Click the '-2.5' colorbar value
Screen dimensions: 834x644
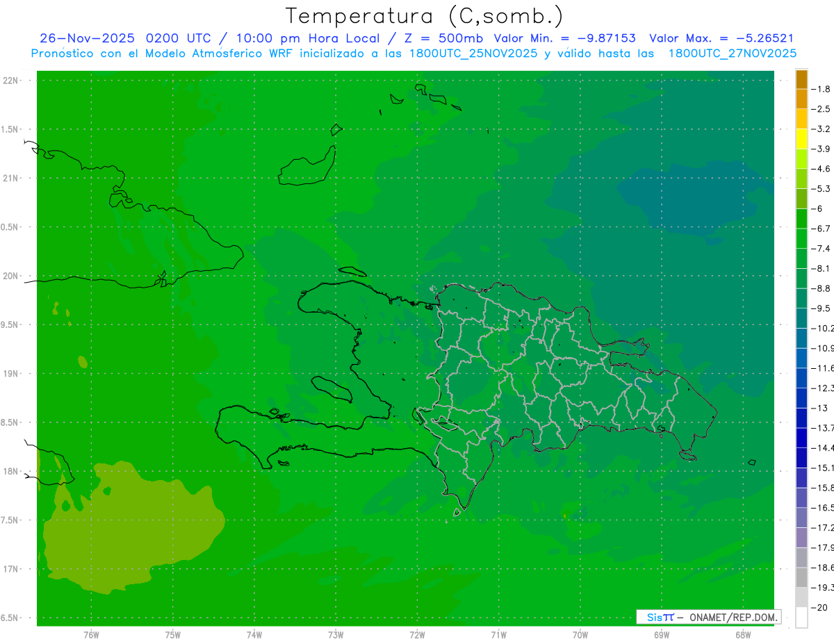pos(820,109)
